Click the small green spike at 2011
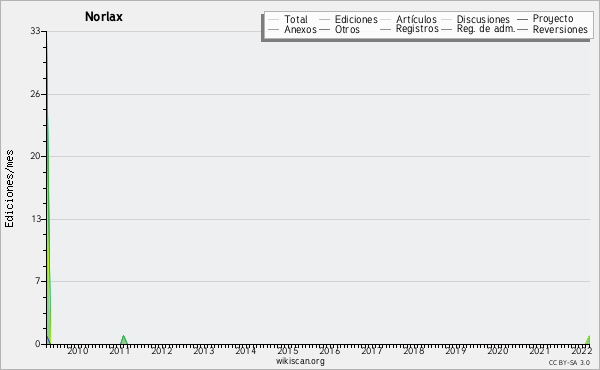The height and width of the screenshot is (370, 600). pyautogui.click(x=124, y=340)
